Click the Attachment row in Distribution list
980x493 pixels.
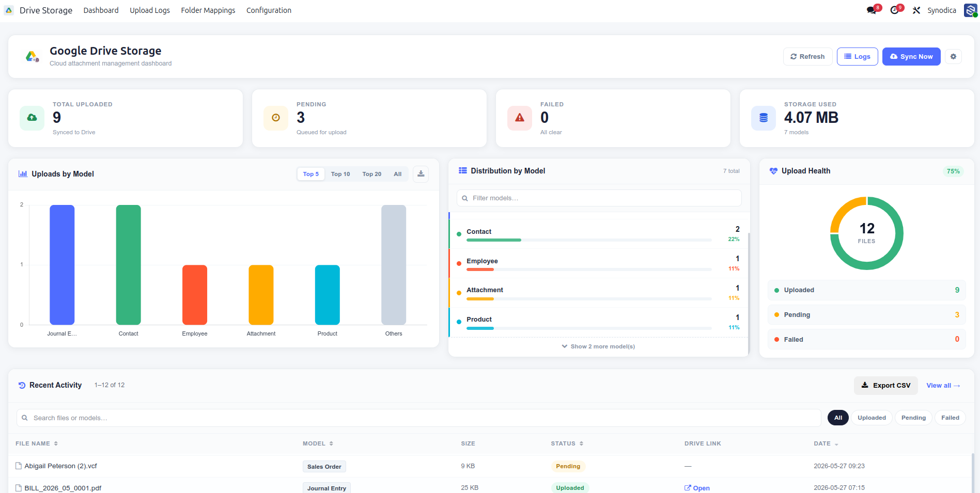point(599,293)
